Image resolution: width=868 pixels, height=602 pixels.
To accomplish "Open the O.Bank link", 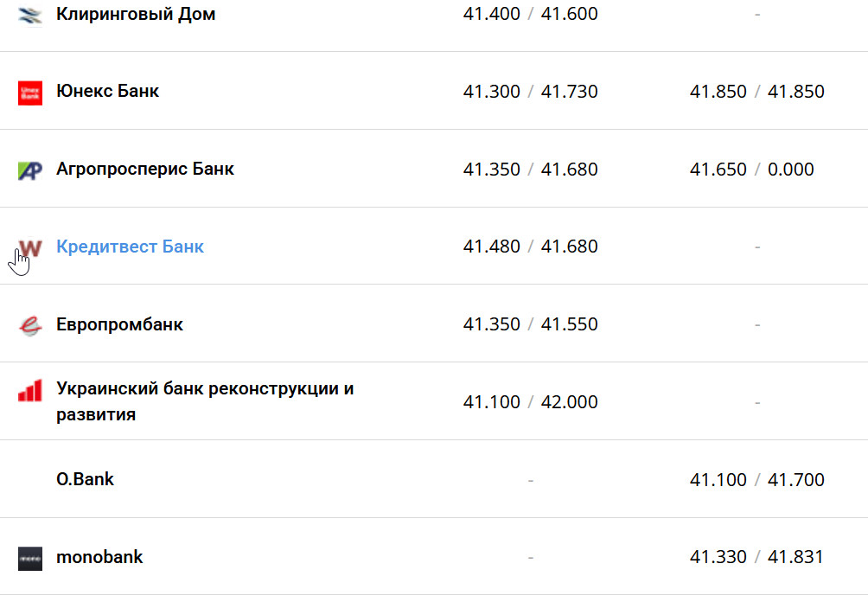I will pos(85,479).
